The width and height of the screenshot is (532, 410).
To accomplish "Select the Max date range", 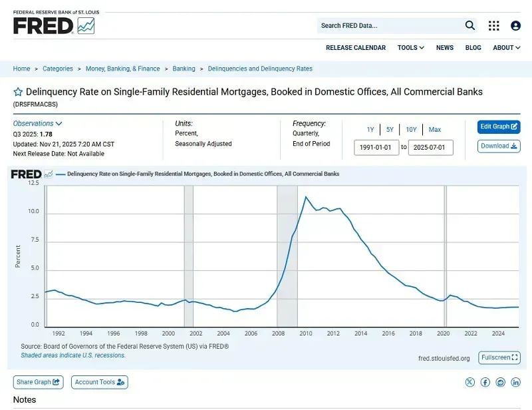I will (x=435, y=130).
